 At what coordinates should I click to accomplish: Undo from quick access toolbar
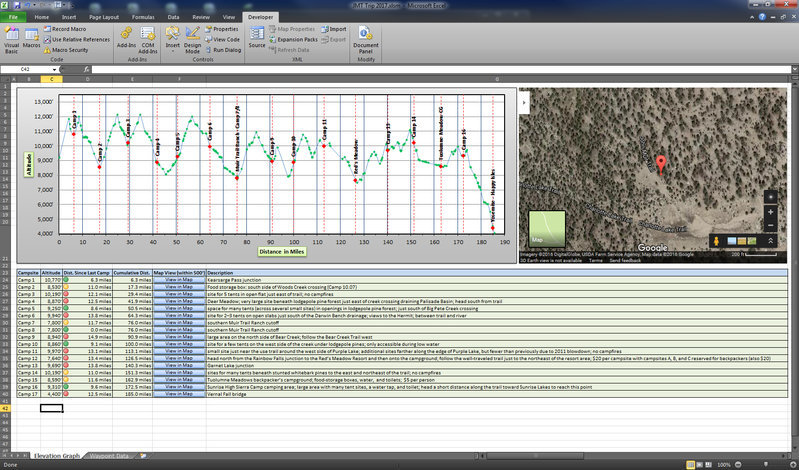pyautogui.click(x=26, y=5)
